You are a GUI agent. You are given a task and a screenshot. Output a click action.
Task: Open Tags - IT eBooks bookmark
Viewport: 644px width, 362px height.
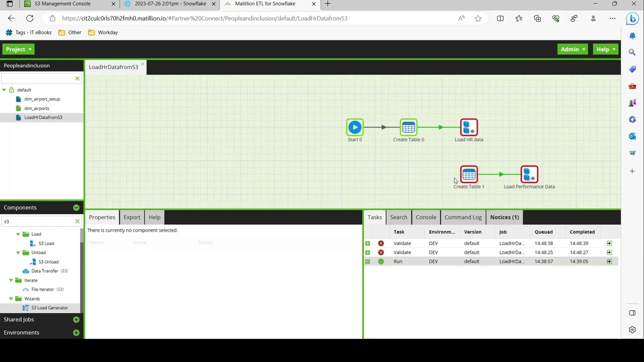tap(28, 33)
